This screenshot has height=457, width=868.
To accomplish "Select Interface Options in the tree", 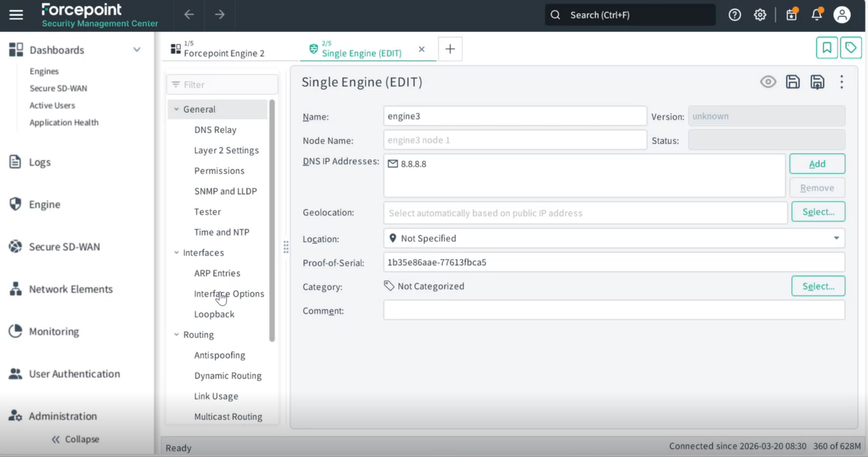I will click(229, 294).
